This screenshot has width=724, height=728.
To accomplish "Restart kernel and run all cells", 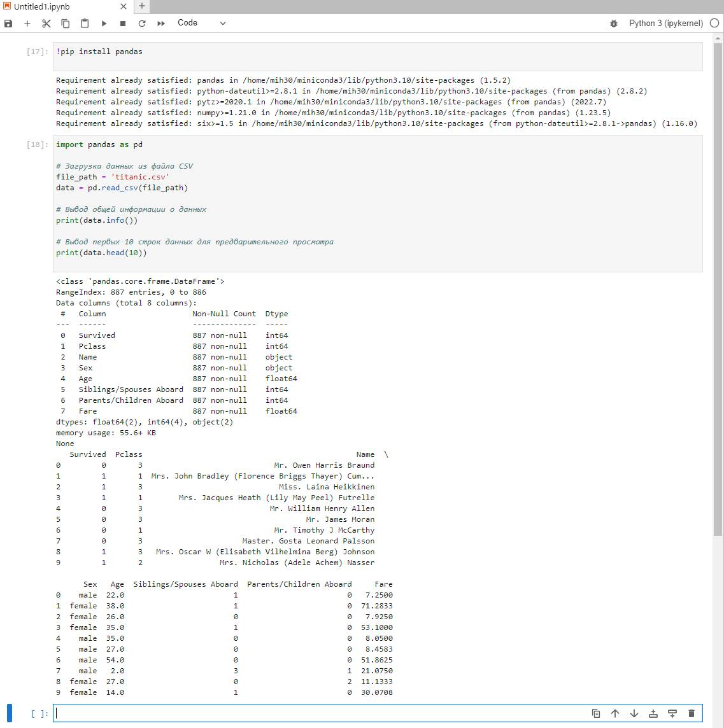I will pos(161,24).
